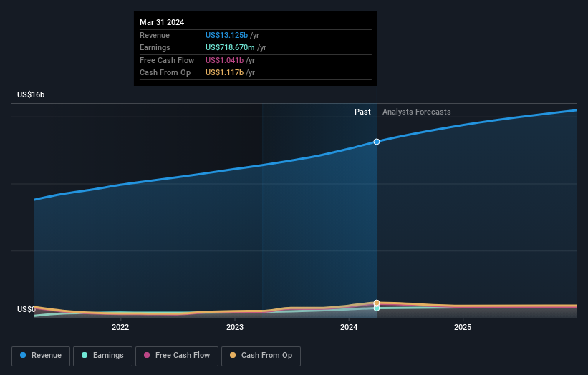This screenshot has width=588, height=375.
Task: Click the US$1.117b cash from op value
Action: [x=224, y=73]
